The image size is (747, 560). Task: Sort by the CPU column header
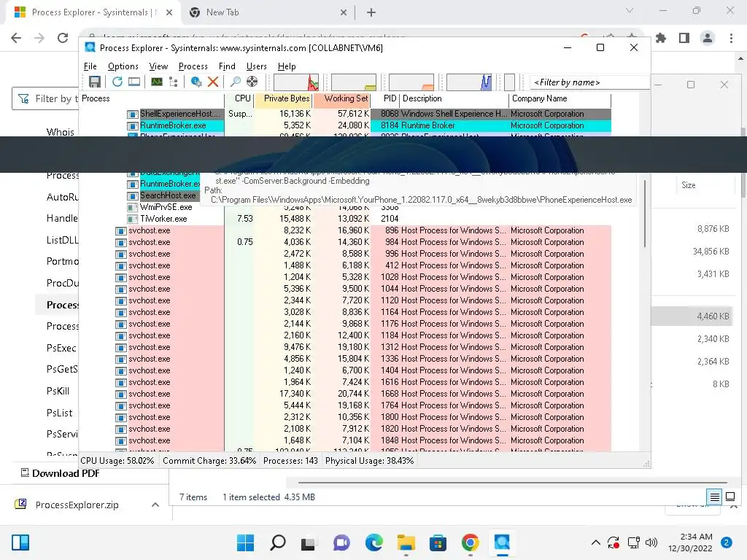pyautogui.click(x=239, y=98)
